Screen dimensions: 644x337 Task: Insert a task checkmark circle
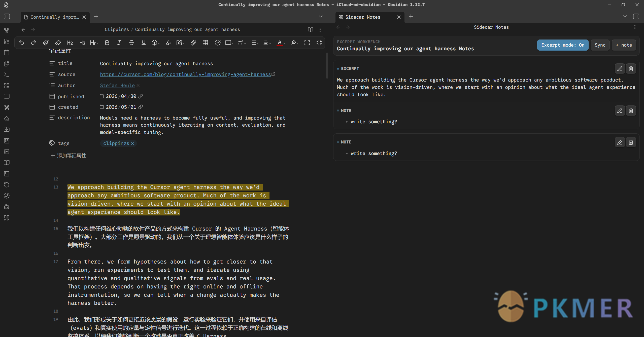[218, 43]
